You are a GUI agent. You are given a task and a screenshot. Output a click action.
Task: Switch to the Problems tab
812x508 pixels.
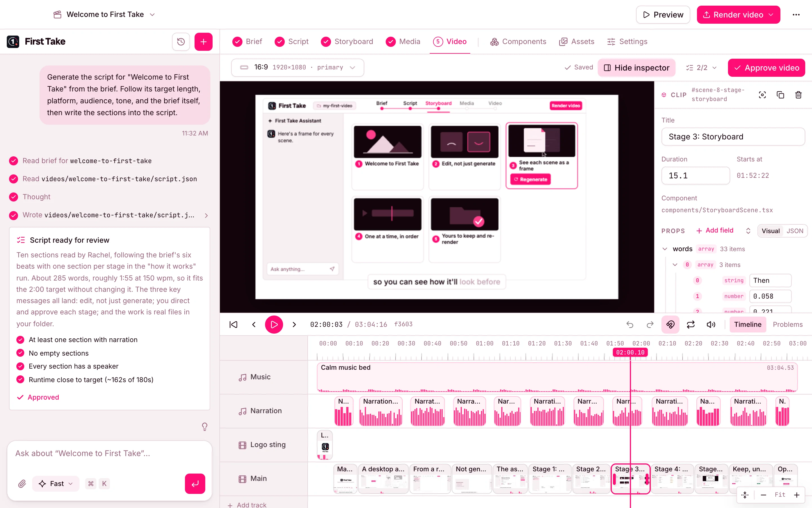[x=787, y=325]
